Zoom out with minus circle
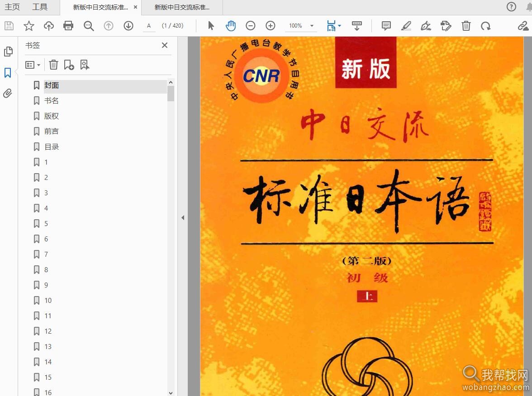 (x=251, y=26)
